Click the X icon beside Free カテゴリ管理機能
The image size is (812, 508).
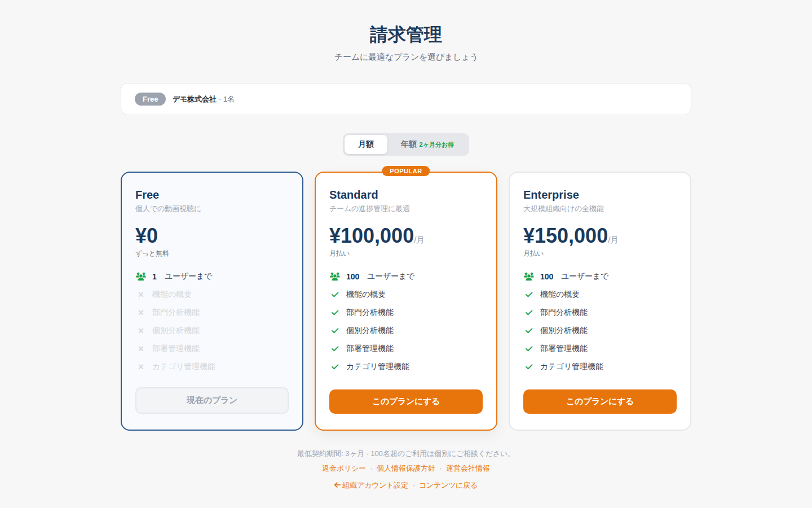141,367
